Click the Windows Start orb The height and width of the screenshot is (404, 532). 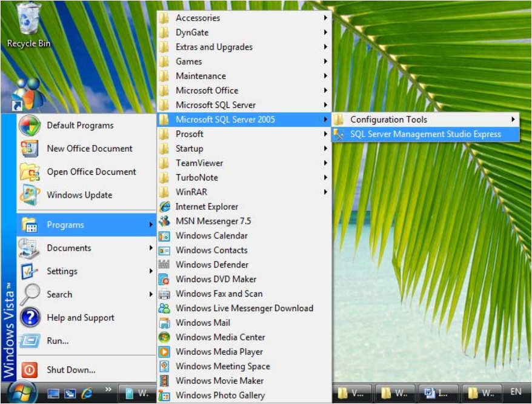(22, 392)
